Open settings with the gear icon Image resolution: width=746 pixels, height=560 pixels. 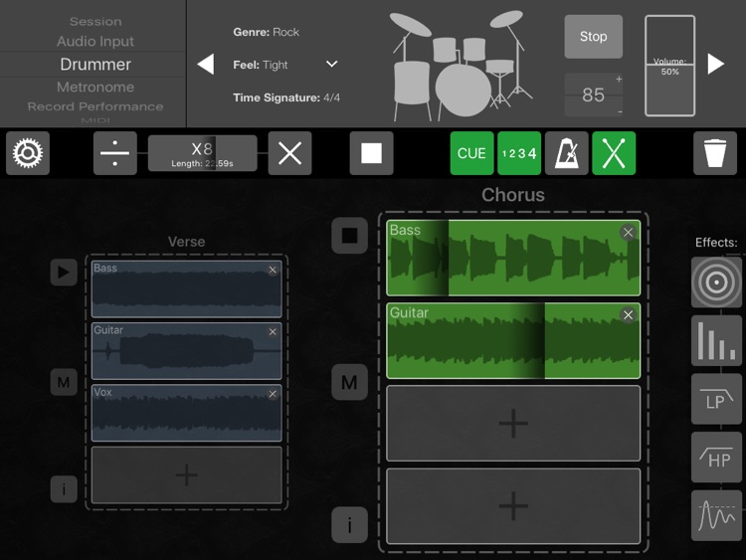[28, 153]
